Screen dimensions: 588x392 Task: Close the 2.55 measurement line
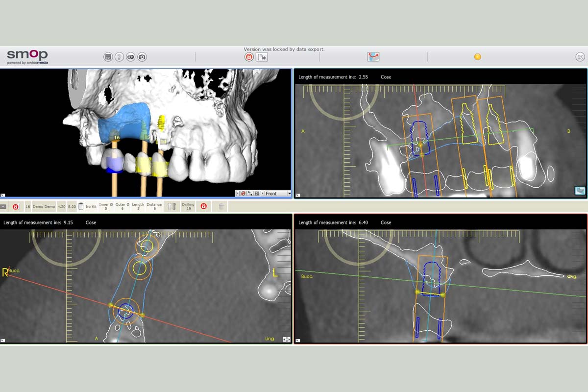click(x=386, y=77)
